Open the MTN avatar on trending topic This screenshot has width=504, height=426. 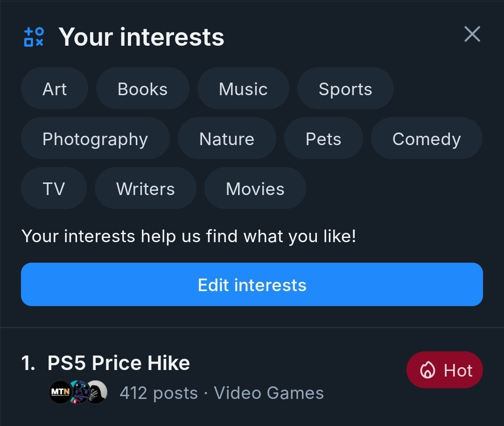pyautogui.click(x=60, y=392)
